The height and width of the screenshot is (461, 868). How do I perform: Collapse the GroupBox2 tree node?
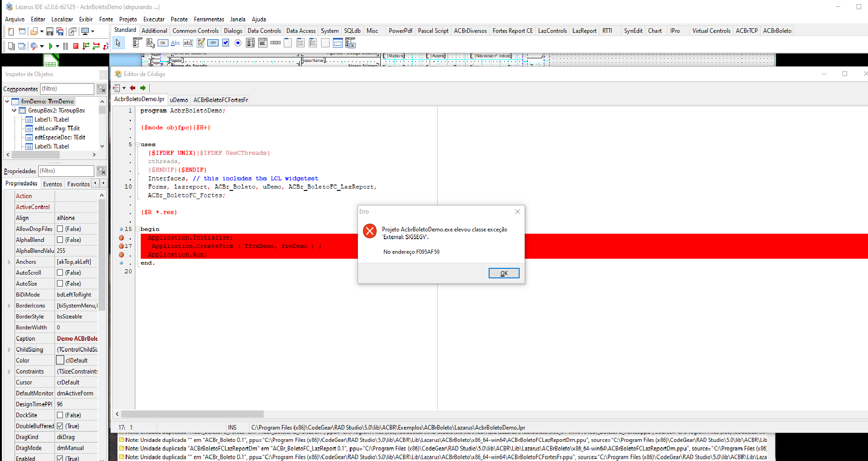(x=14, y=110)
